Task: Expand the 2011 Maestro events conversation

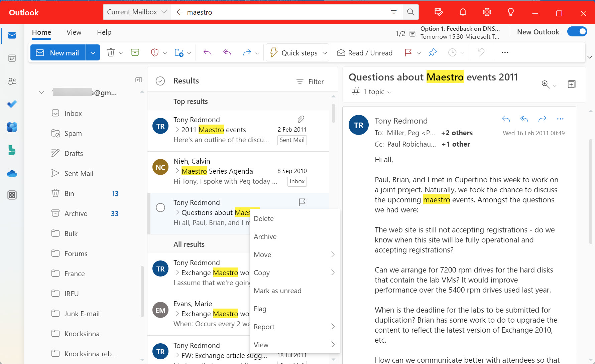Action: 177,130
